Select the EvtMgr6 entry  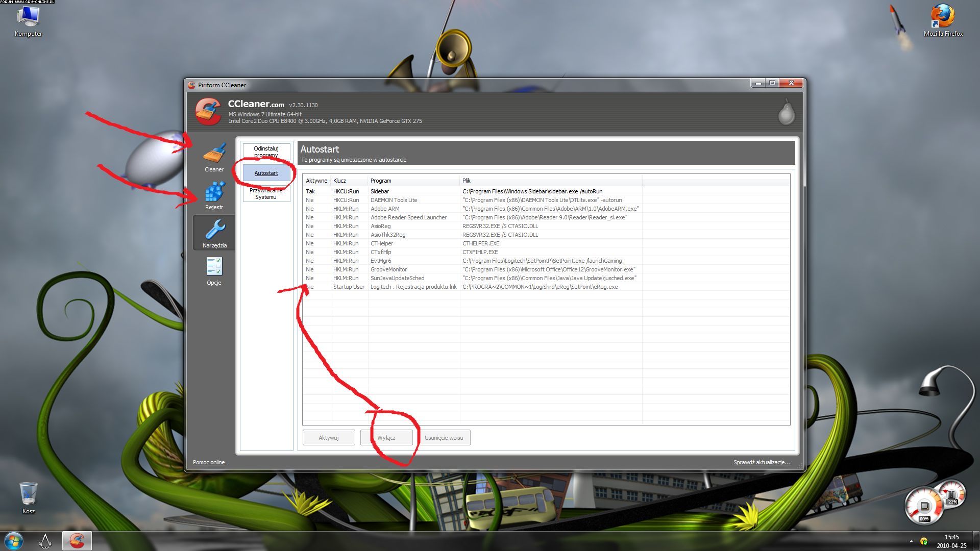tap(546, 261)
